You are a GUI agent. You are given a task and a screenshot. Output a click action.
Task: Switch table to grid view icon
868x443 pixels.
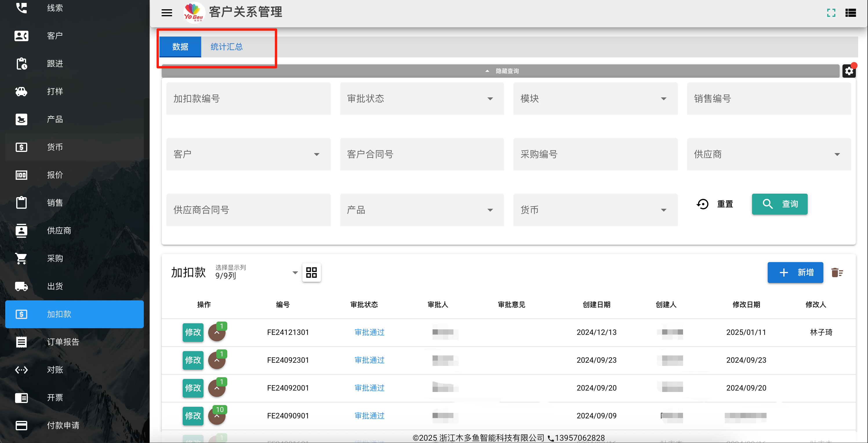click(311, 272)
